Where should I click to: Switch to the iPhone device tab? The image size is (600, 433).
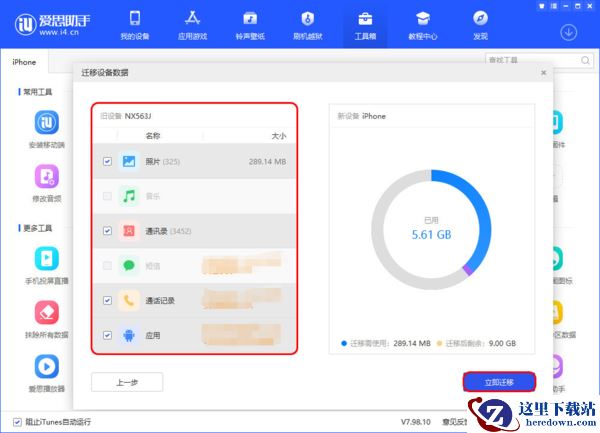24,62
